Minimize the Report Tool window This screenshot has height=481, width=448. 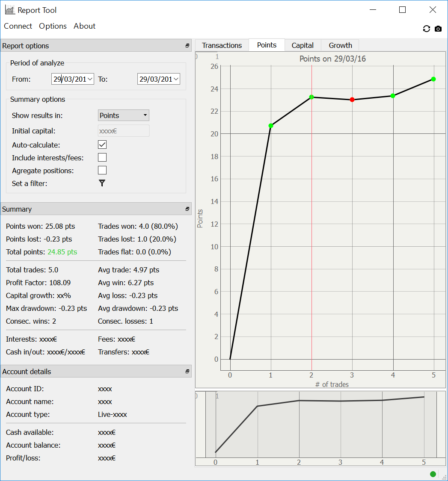coord(373,10)
